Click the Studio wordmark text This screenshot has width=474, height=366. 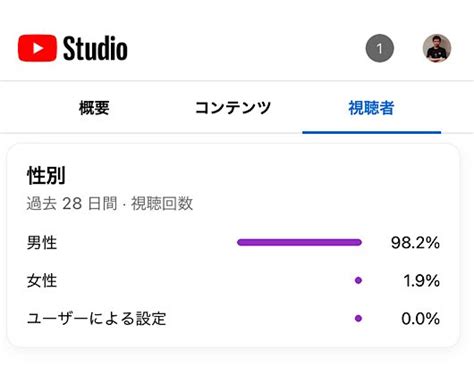(x=95, y=48)
